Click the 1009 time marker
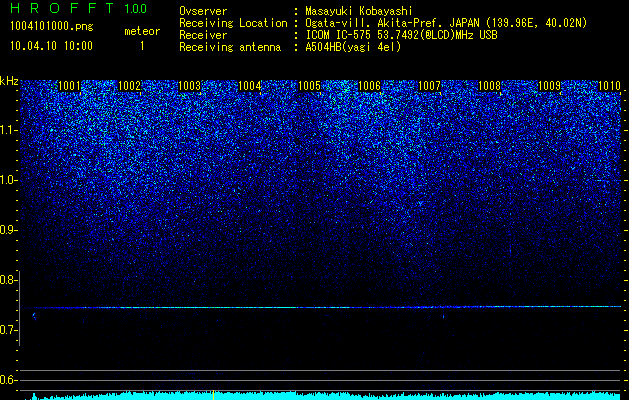 tap(549, 86)
